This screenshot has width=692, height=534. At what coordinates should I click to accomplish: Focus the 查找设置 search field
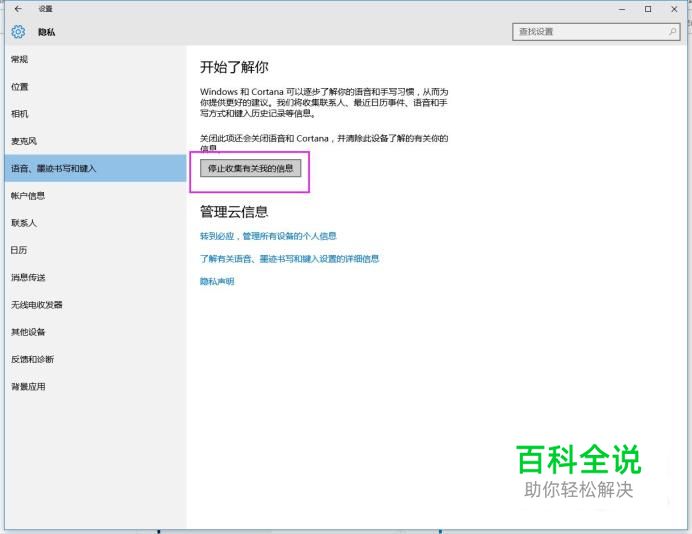pos(596,32)
